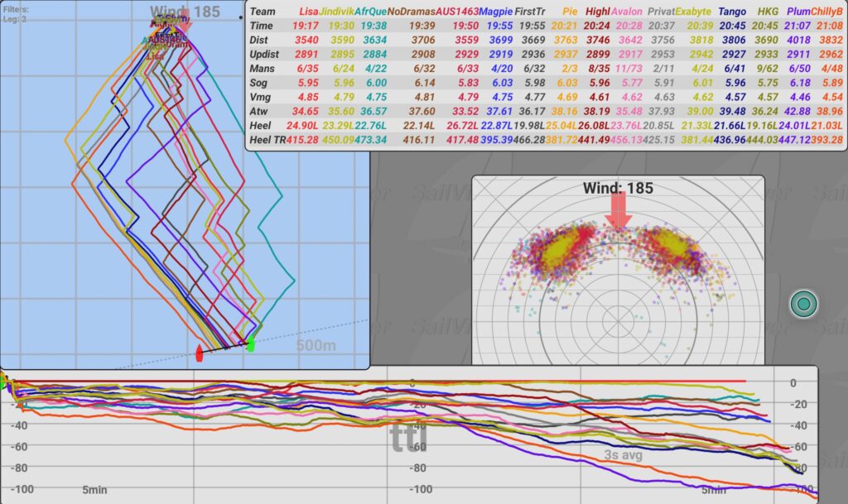Click the 'Leg: 2' label on the map

point(15,19)
